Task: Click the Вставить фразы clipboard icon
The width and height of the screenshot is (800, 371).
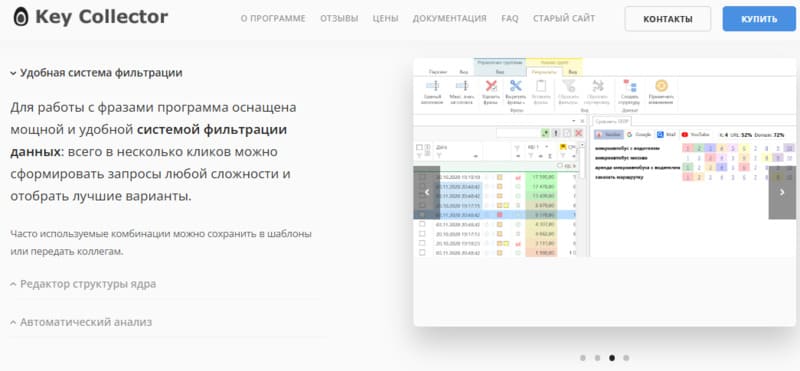Action: click(x=541, y=86)
